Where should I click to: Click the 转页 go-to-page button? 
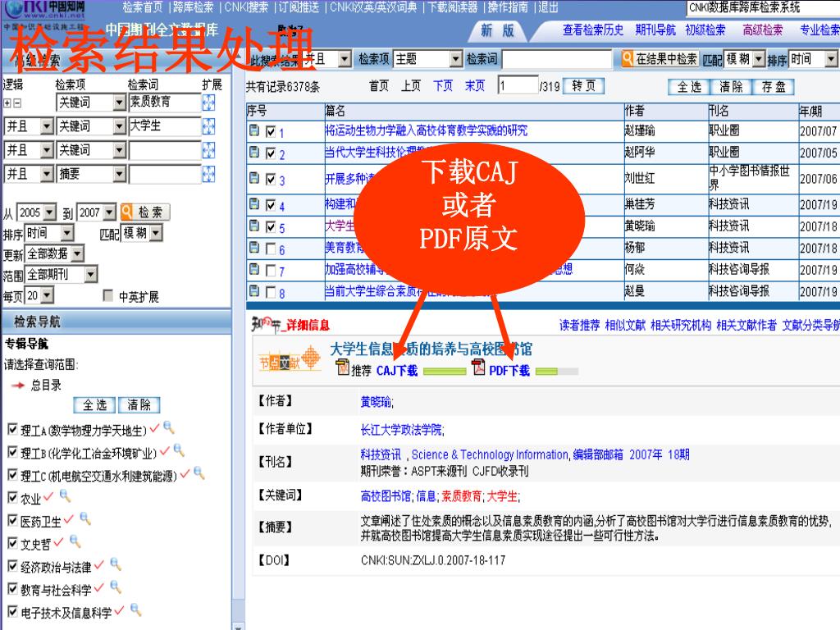click(x=583, y=85)
